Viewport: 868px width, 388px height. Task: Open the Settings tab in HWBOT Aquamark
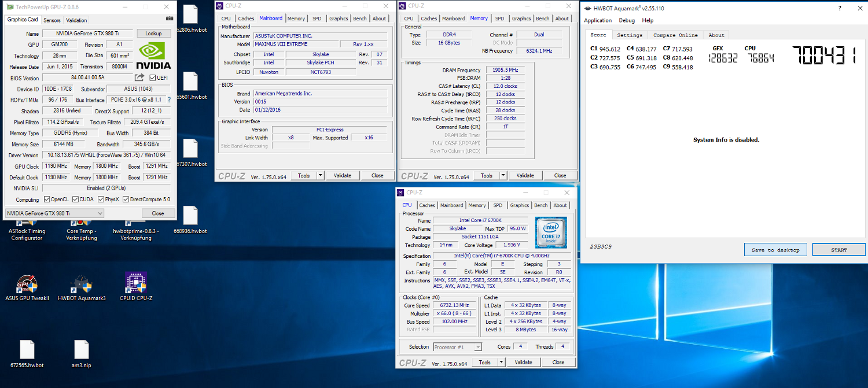coord(630,35)
